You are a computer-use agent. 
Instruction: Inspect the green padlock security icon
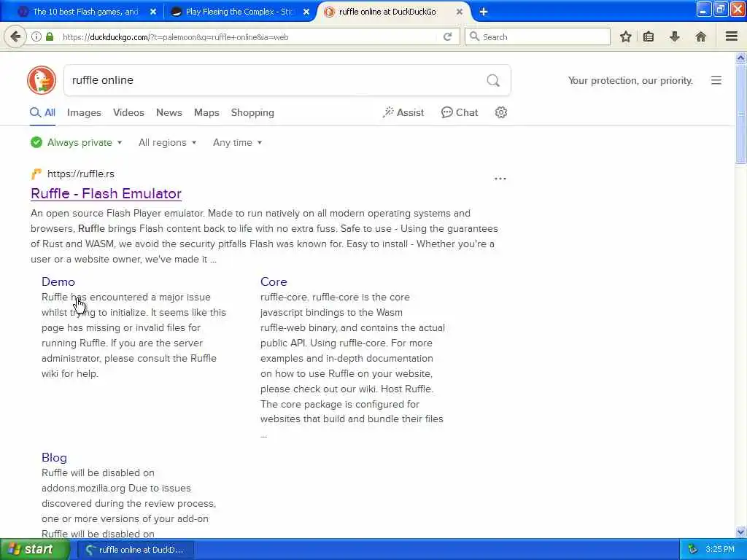pyautogui.click(x=50, y=36)
